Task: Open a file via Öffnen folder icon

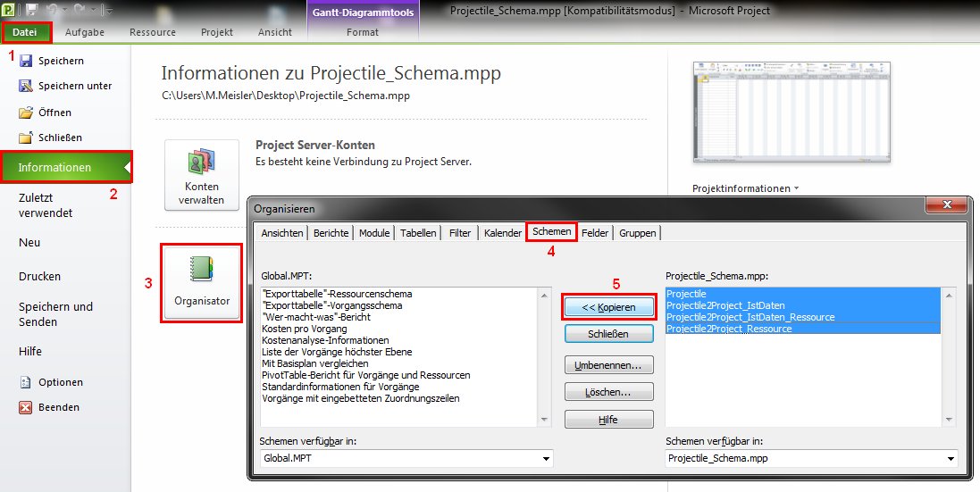Action: coord(26,113)
